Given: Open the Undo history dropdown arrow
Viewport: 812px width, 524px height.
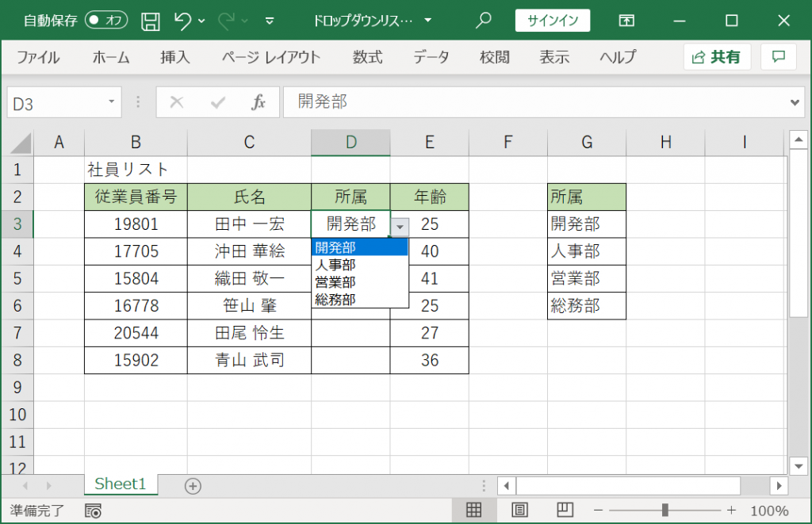Looking at the screenshot, I should point(201,21).
